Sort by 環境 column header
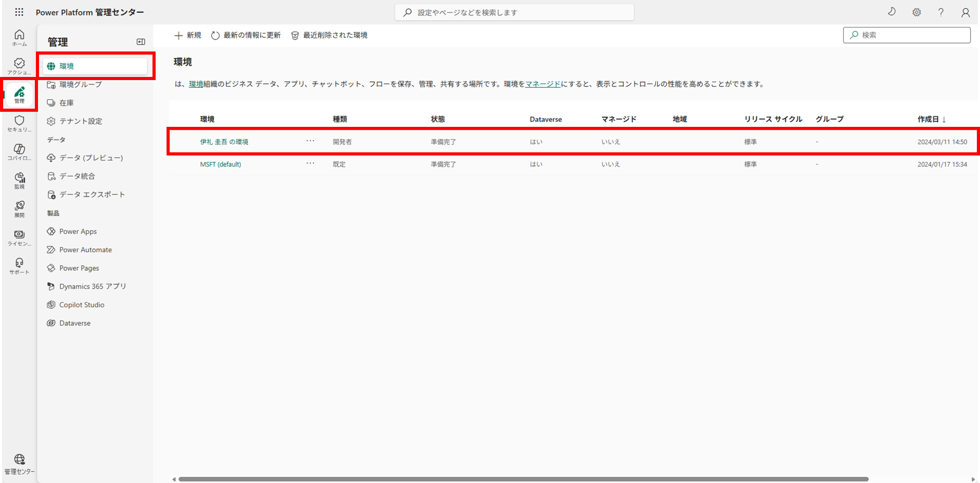 (207, 119)
